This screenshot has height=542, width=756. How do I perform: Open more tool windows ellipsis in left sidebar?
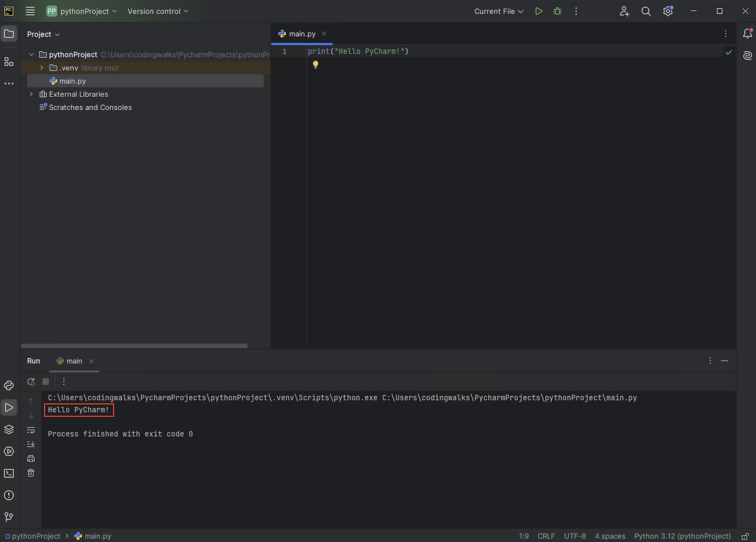(x=9, y=84)
